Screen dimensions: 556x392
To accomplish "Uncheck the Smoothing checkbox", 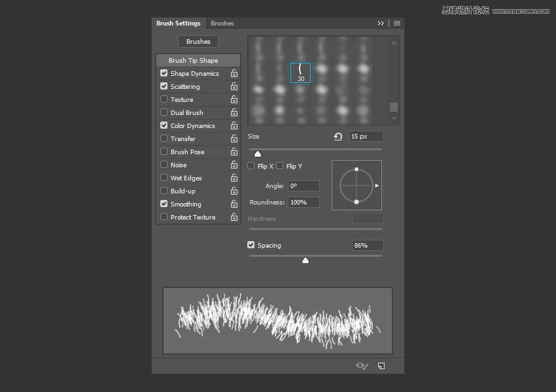I will (x=164, y=204).
